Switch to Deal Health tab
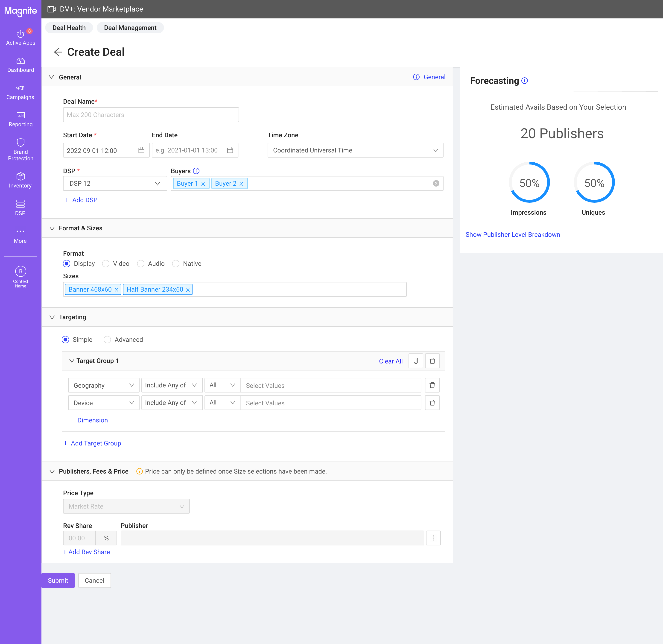This screenshot has height=644, width=663. tap(69, 28)
